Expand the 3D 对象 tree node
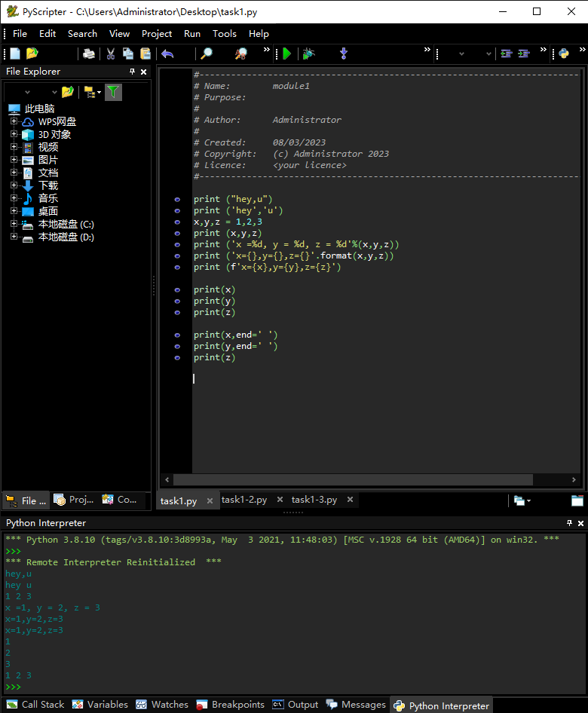This screenshot has height=713, width=588. coord(14,134)
